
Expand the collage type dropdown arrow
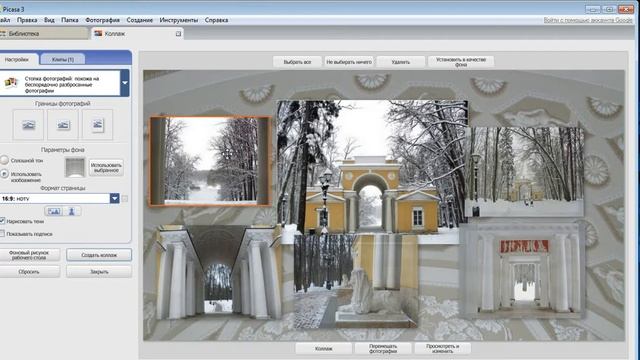pyautogui.click(x=125, y=83)
